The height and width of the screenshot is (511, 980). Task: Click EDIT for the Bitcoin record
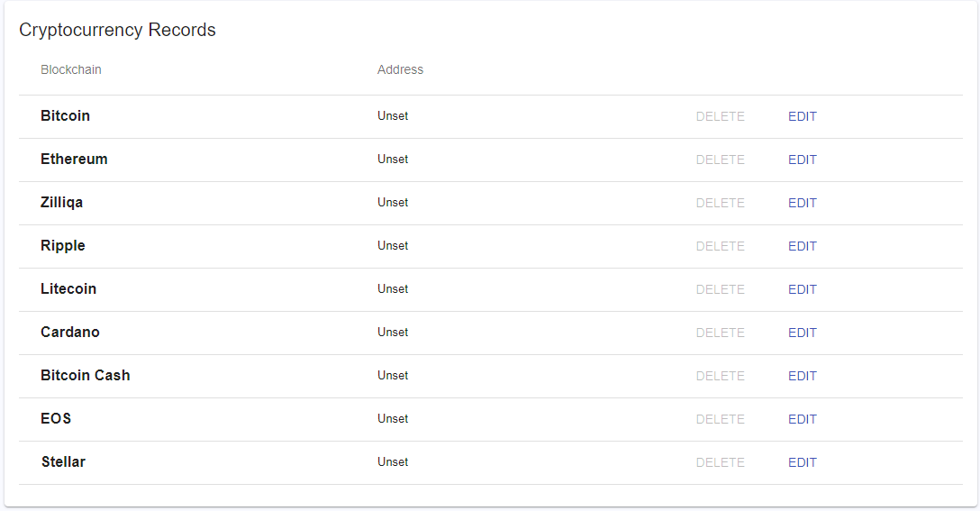[802, 116]
